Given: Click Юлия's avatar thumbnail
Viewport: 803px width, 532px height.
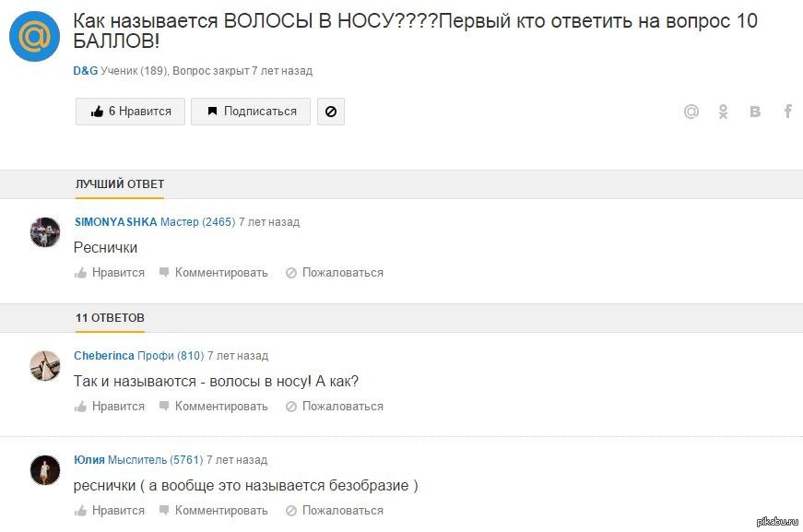Looking at the screenshot, I should click(x=45, y=470).
